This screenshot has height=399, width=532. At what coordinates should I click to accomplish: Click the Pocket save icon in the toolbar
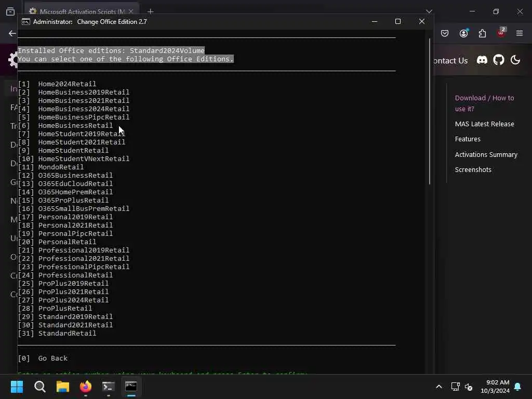[445, 33]
